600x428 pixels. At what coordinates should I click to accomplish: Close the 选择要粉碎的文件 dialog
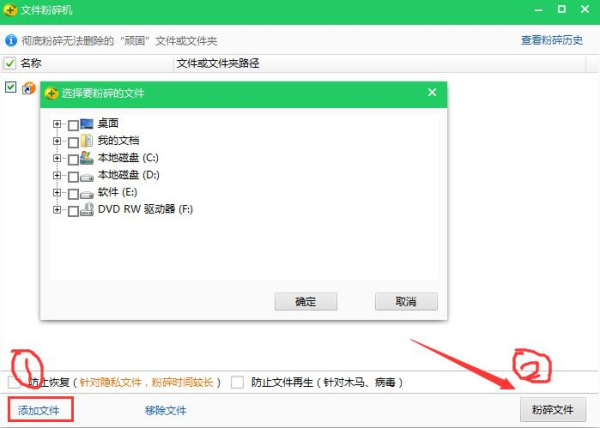(x=432, y=93)
